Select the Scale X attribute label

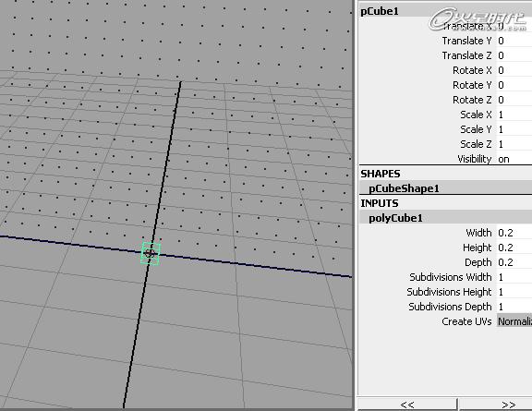pos(476,115)
